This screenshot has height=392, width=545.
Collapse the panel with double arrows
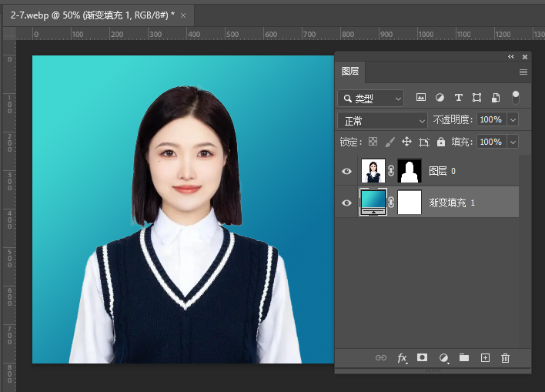pos(511,57)
